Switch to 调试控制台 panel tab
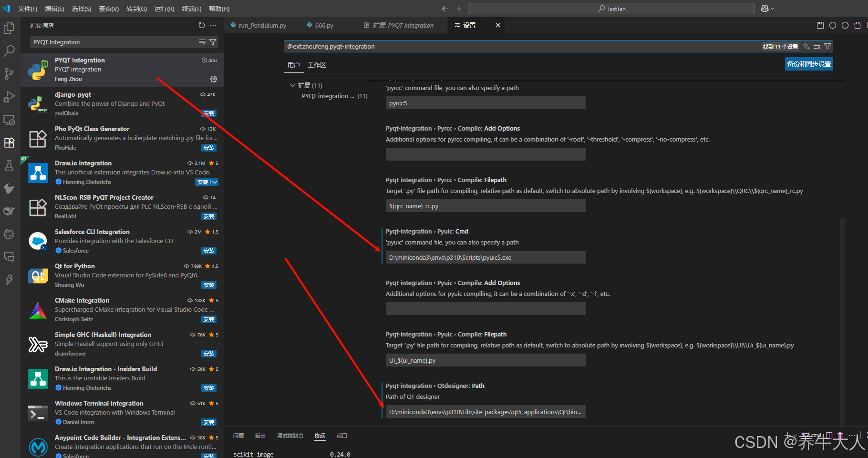The image size is (868, 458). point(290,436)
